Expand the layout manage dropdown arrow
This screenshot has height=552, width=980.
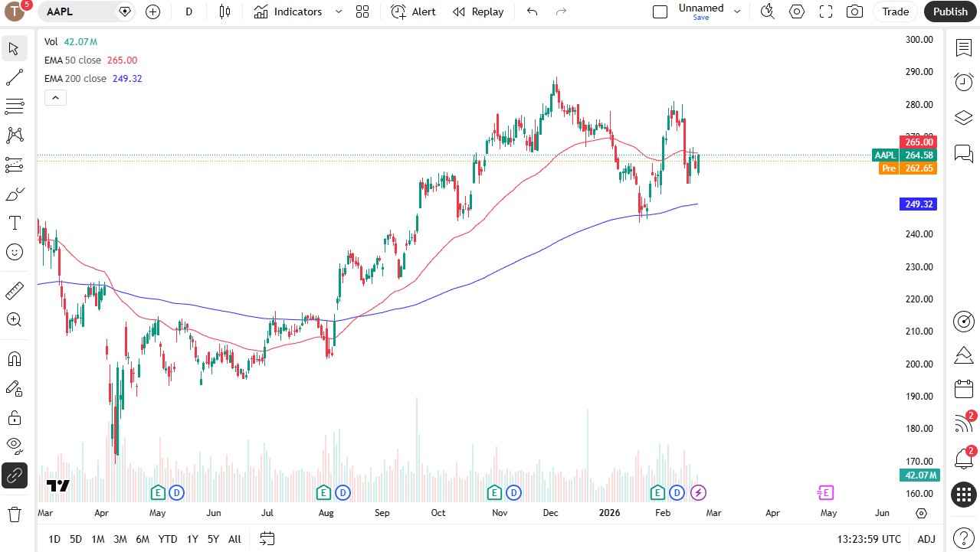737,11
